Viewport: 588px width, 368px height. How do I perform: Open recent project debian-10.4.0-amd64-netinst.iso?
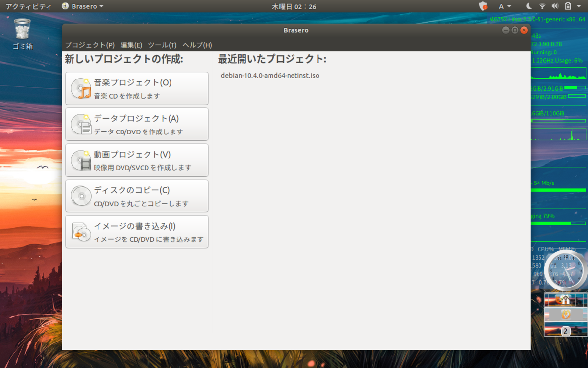270,75
